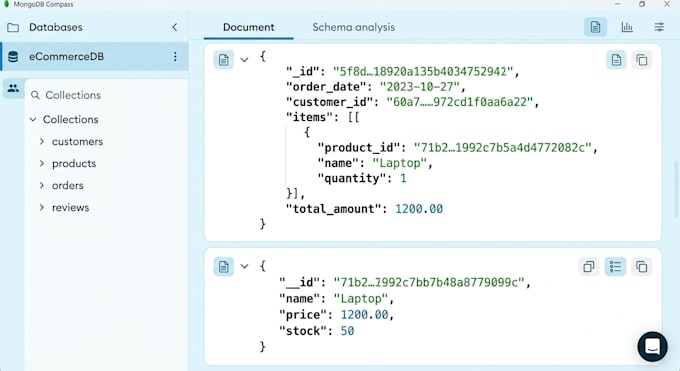Copy the Laptop product document
The height and width of the screenshot is (371, 680).
pyautogui.click(x=642, y=266)
